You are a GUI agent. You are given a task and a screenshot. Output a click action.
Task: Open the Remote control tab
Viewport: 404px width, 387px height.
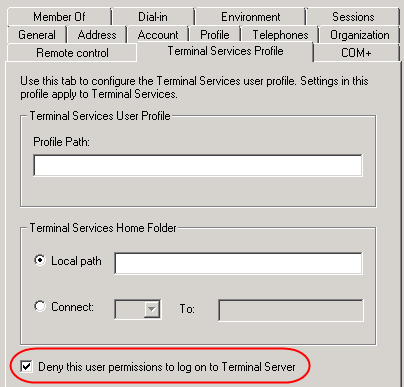click(72, 53)
